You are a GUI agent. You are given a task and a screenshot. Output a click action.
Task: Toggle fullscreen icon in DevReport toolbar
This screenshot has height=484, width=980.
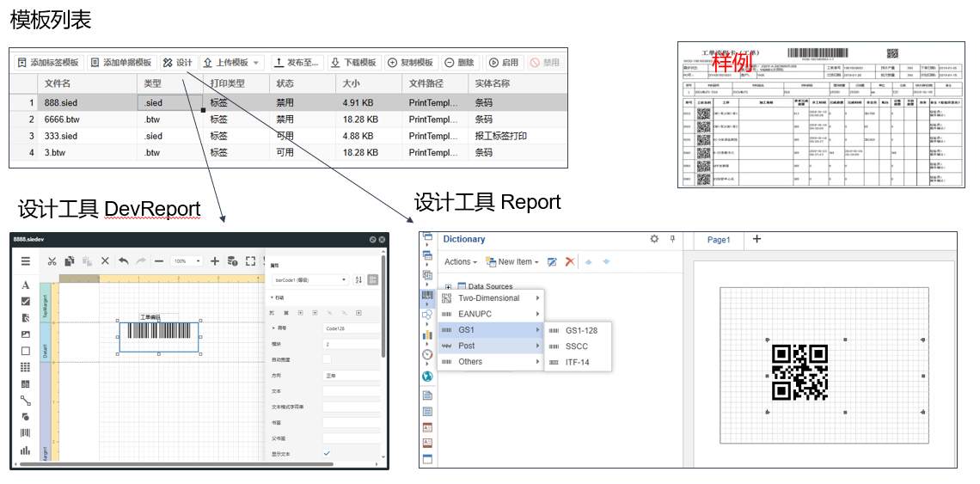250,260
